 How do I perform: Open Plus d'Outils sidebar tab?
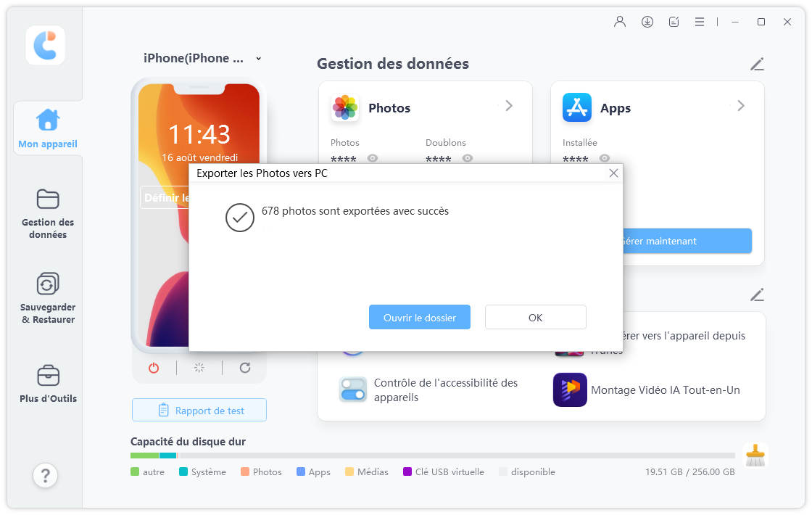coord(48,384)
